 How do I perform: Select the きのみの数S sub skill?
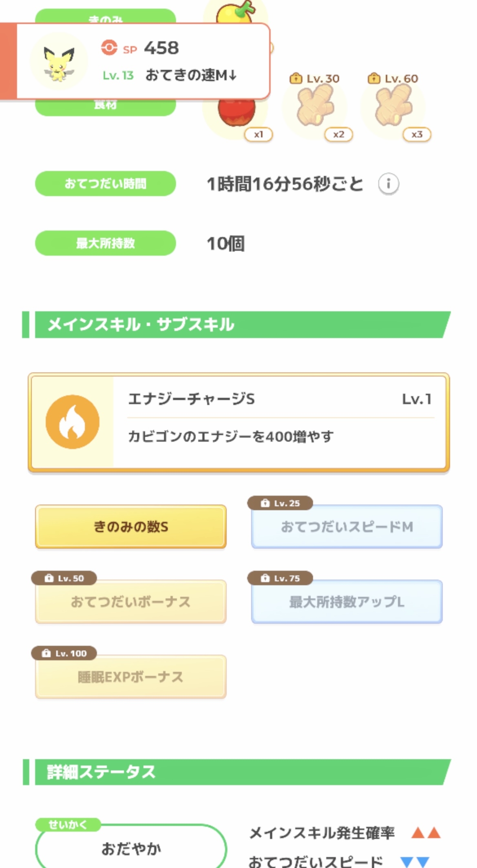tap(131, 527)
